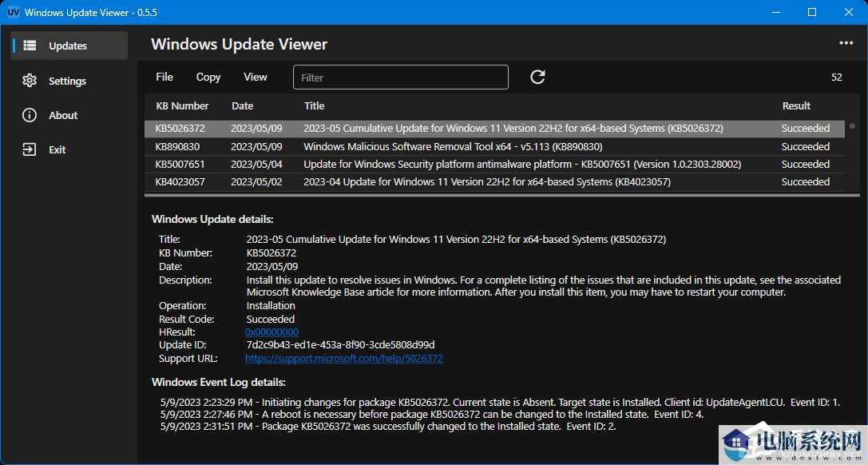Click the About info circle icon

point(30,115)
